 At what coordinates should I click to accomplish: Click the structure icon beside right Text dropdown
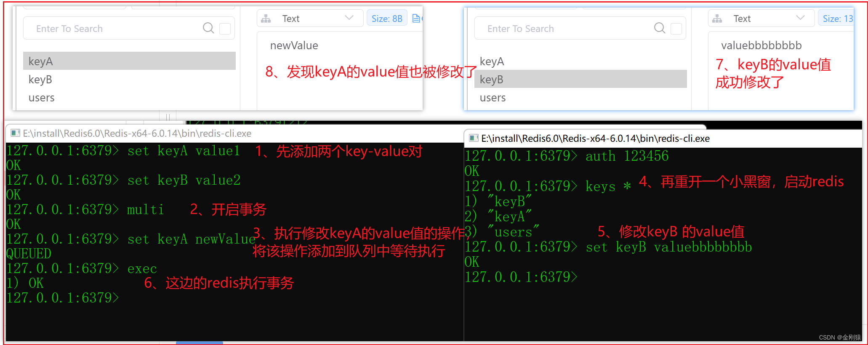click(717, 19)
